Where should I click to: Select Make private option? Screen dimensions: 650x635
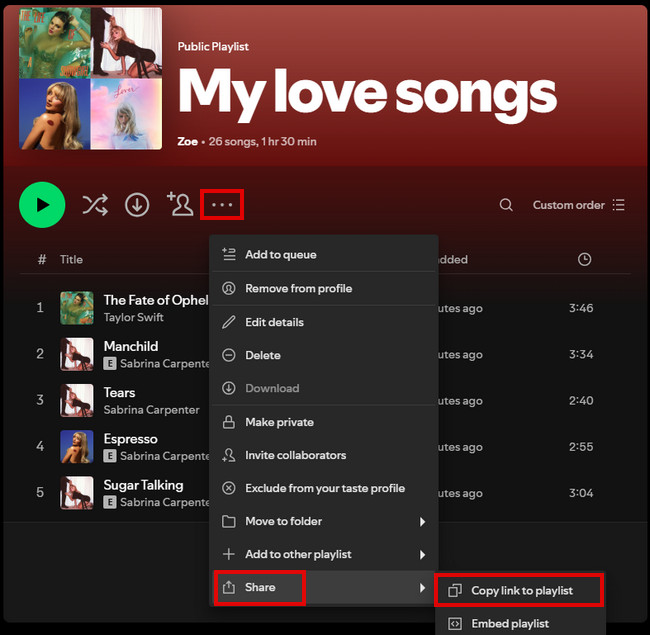324,422
